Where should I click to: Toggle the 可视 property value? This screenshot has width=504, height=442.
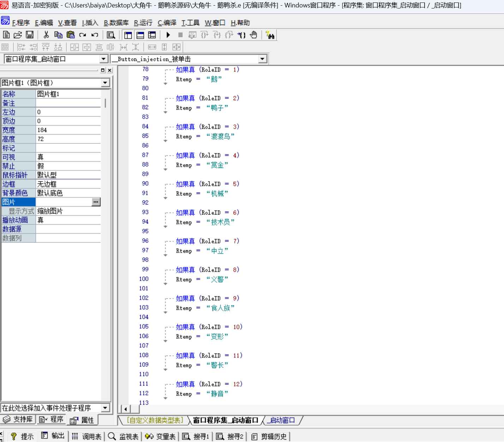pos(68,157)
